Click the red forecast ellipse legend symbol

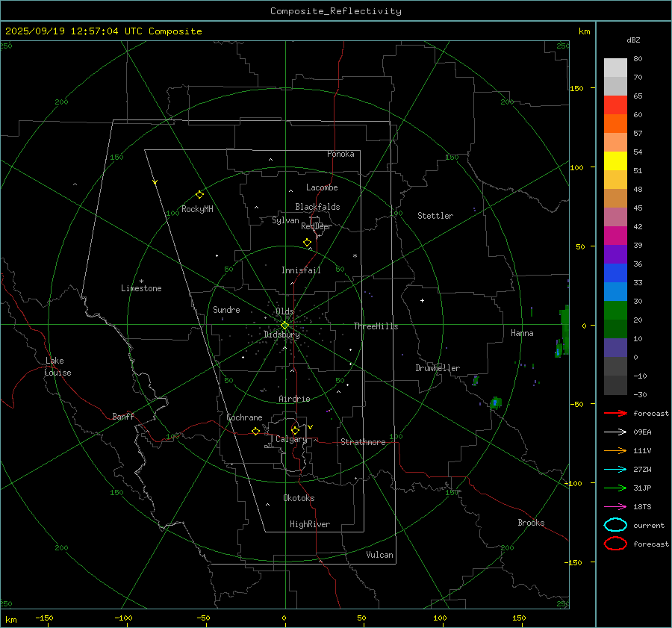tap(615, 544)
